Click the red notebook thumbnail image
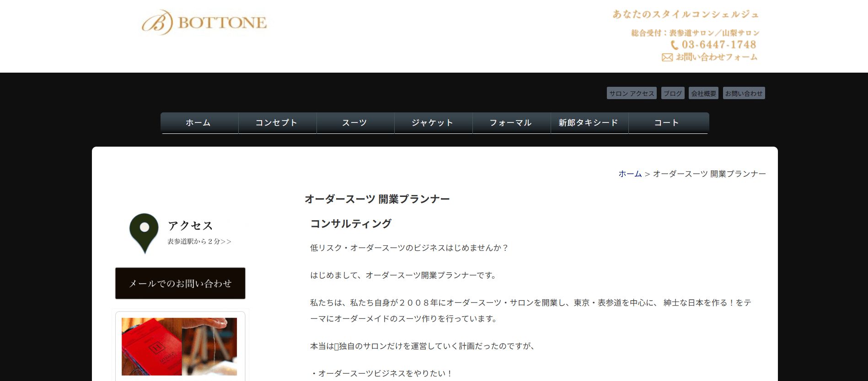The width and height of the screenshot is (868, 381). (179, 346)
